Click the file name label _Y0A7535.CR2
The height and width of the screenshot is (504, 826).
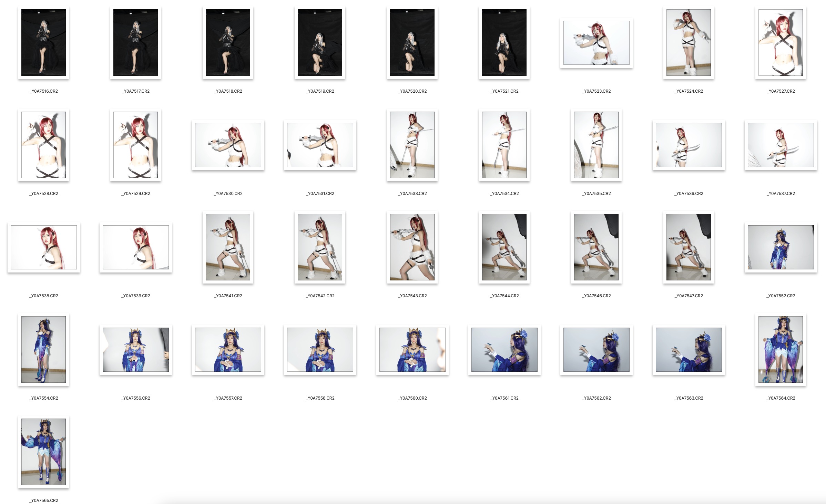click(x=596, y=194)
